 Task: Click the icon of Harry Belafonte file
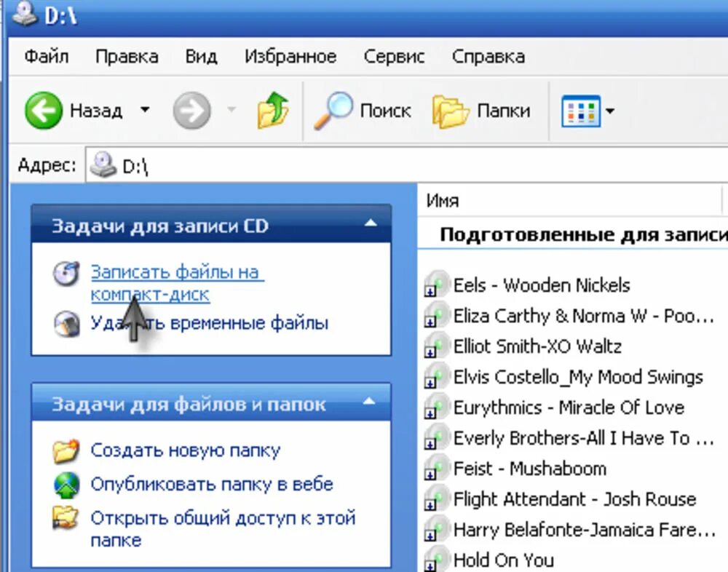point(436,529)
